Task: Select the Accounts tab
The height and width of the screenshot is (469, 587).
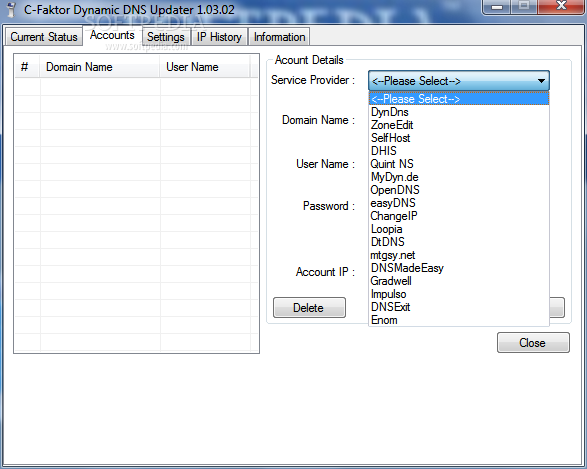Action: tap(112, 35)
